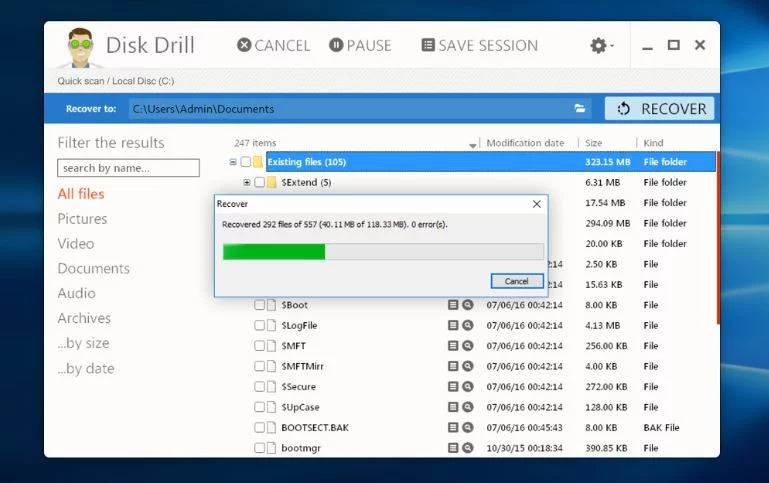Maximize the Disk Drill window
This screenshot has height=483, width=769.
[674, 45]
